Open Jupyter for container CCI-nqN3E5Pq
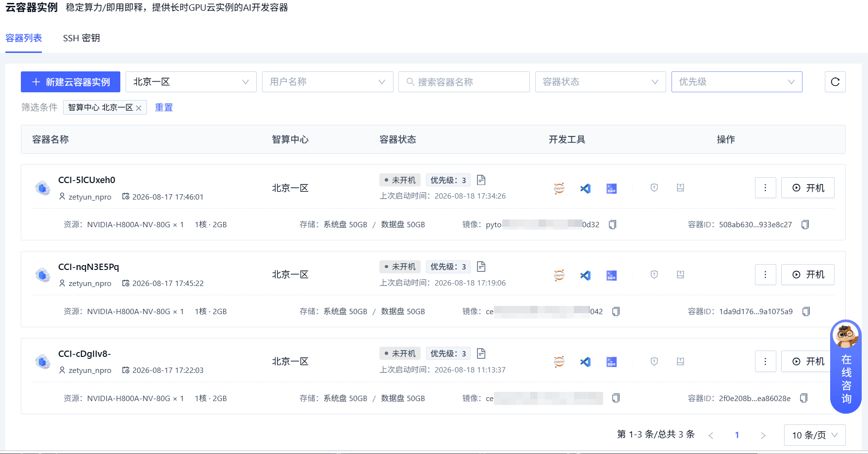The height and width of the screenshot is (454, 868). (559, 275)
